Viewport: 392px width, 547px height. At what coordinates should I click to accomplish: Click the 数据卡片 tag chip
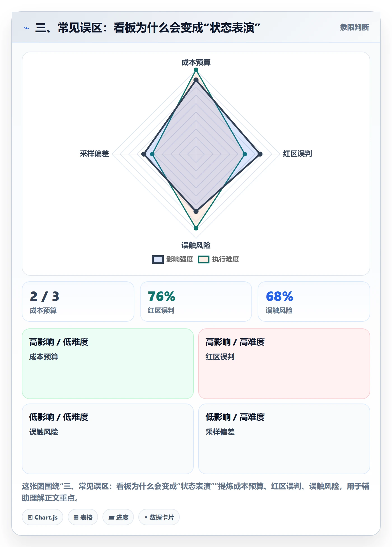point(159,517)
